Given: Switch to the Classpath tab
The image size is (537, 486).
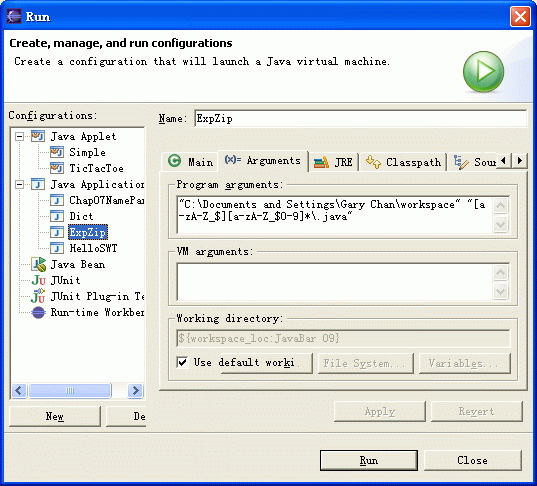Looking at the screenshot, I should [403, 162].
